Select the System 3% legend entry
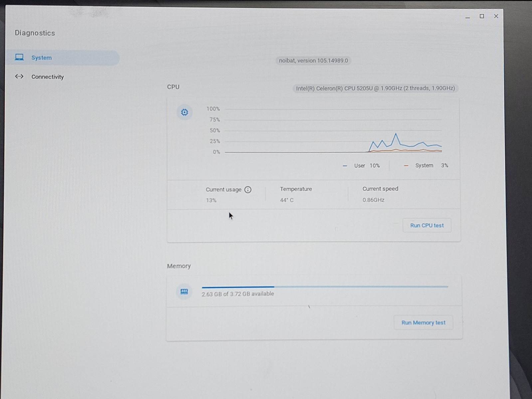Image resolution: width=532 pixels, height=399 pixels. (426, 166)
